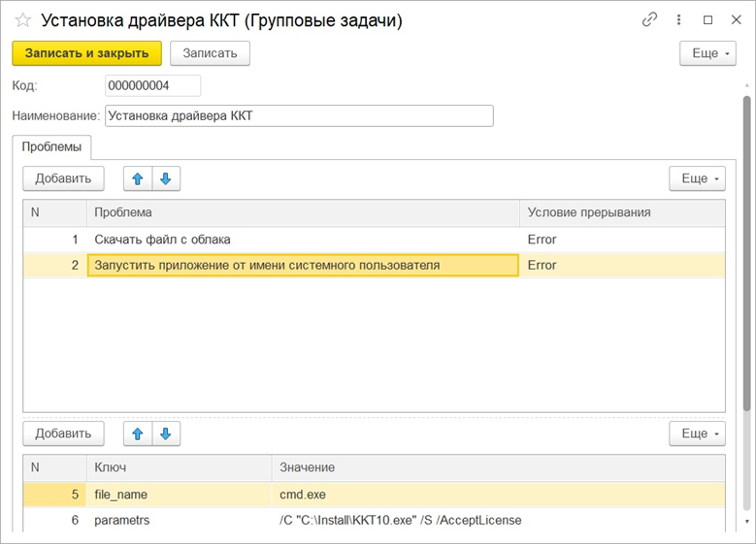Move parameter row down in lower table

[165, 433]
